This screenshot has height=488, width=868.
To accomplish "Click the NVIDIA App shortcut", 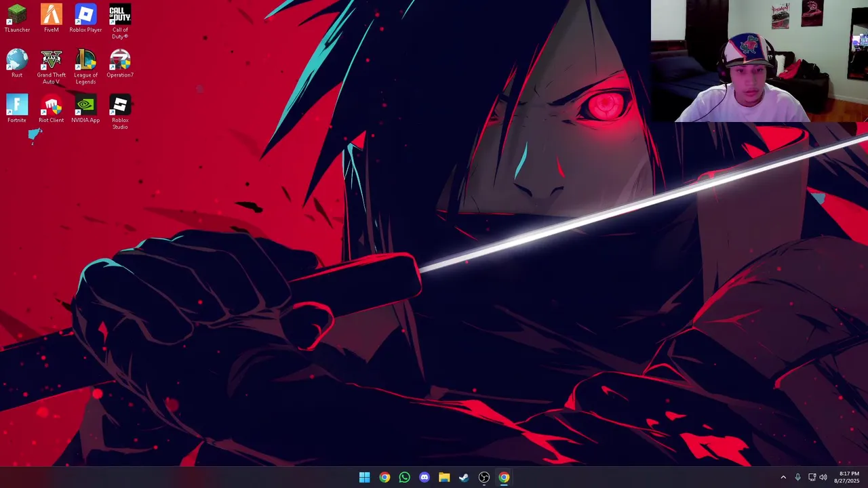I will click(x=85, y=109).
